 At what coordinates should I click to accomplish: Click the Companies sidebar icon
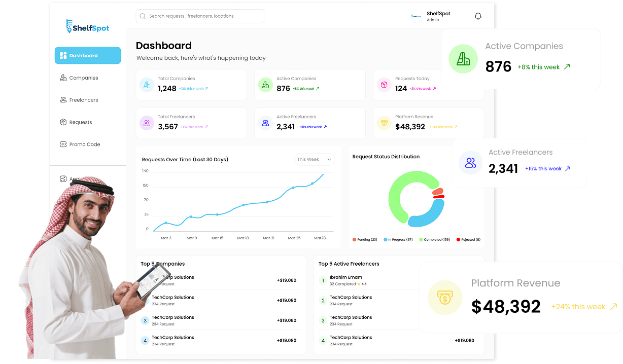click(63, 78)
